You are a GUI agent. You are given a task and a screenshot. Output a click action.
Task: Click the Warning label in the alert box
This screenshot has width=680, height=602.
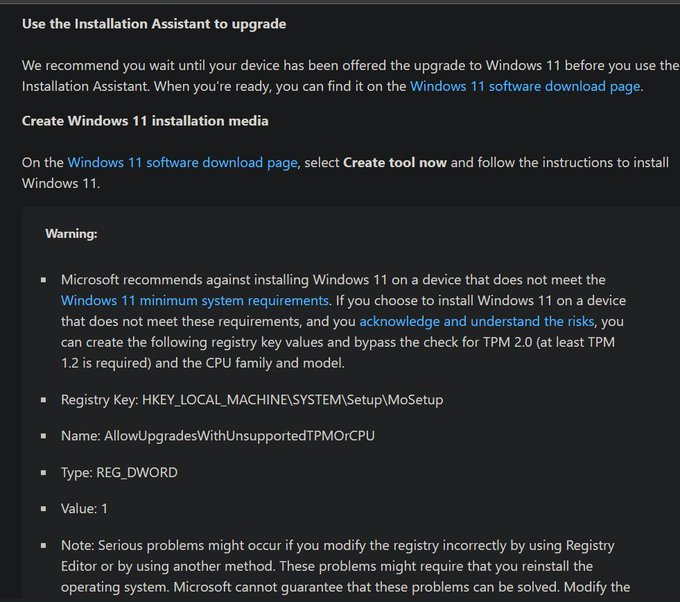tap(71, 234)
